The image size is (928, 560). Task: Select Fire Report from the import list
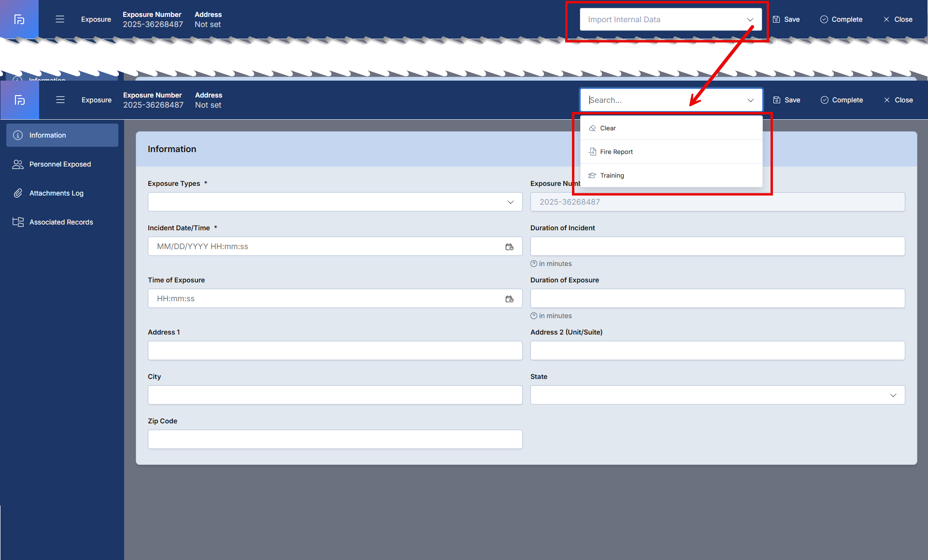(x=616, y=152)
